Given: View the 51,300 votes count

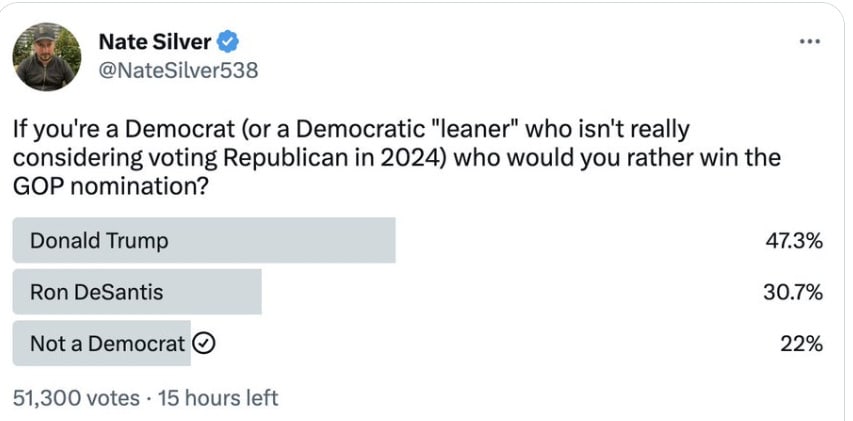Looking at the screenshot, I should click(76, 398).
